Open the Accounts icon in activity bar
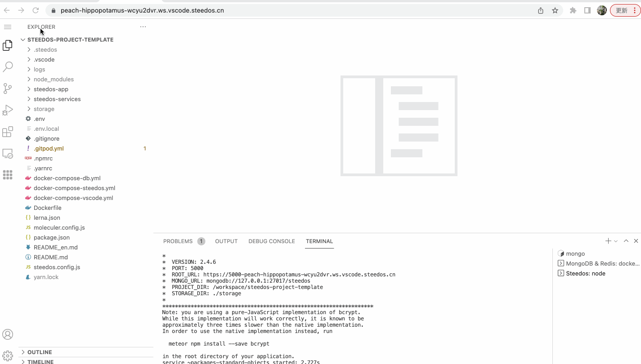Screen dimensions: 641x364 [x=8, y=334]
